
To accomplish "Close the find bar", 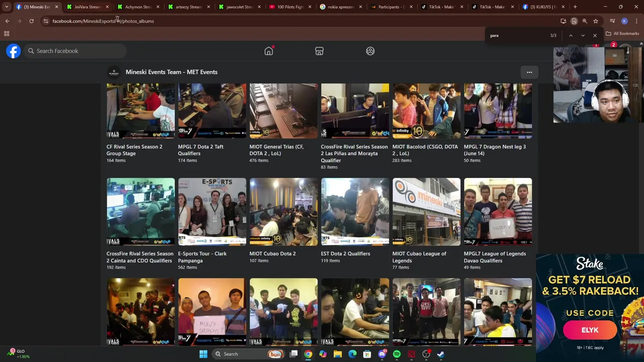I will (x=595, y=36).
